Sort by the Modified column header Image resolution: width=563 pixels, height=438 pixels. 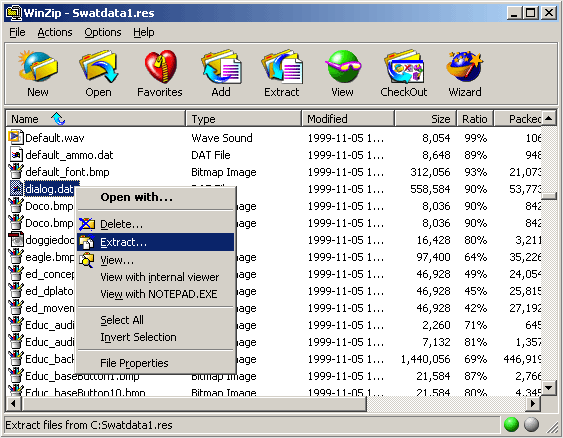pyautogui.click(x=348, y=118)
